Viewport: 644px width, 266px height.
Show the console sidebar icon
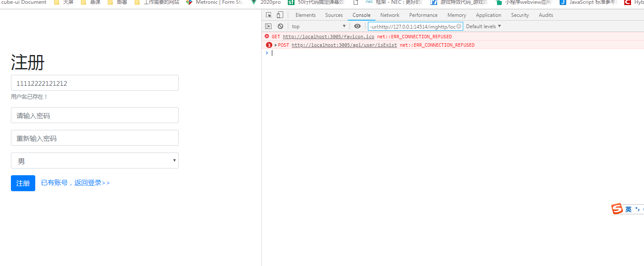[x=269, y=26]
